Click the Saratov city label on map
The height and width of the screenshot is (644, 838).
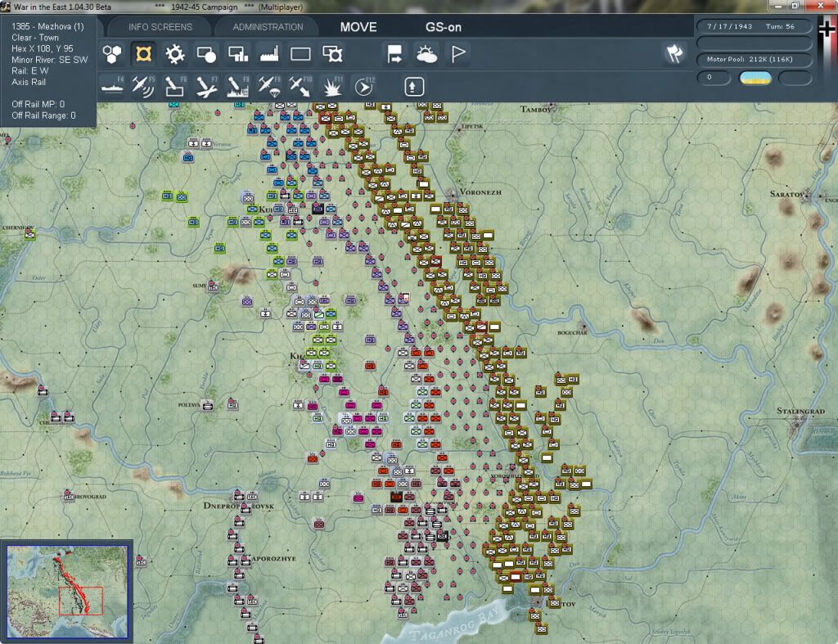(x=786, y=193)
